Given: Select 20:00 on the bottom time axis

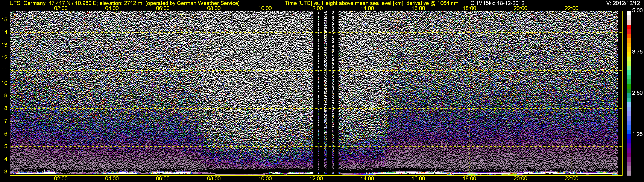Looking at the screenshot, I should point(521,179).
